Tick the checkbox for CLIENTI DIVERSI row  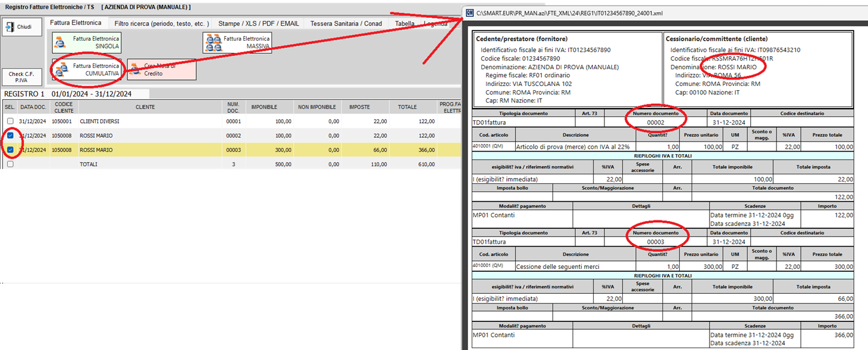pyautogui.click(x=10, y=121)
